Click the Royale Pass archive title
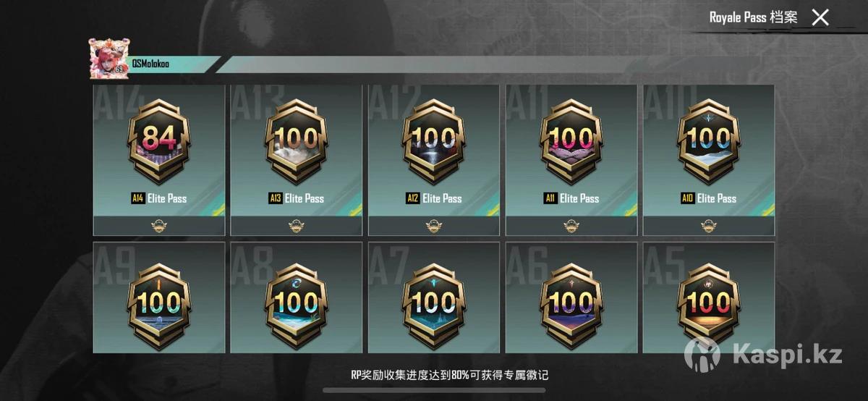The width and height of the screenshot is (868, 401). [x=753, y=17]
